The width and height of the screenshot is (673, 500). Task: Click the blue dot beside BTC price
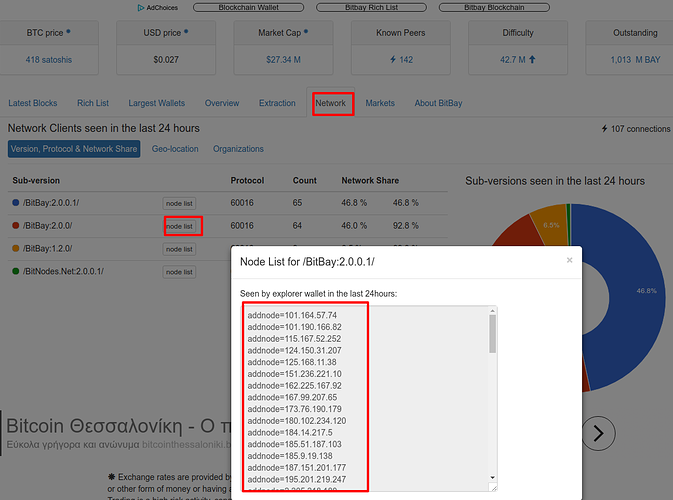tap(68, 31)
